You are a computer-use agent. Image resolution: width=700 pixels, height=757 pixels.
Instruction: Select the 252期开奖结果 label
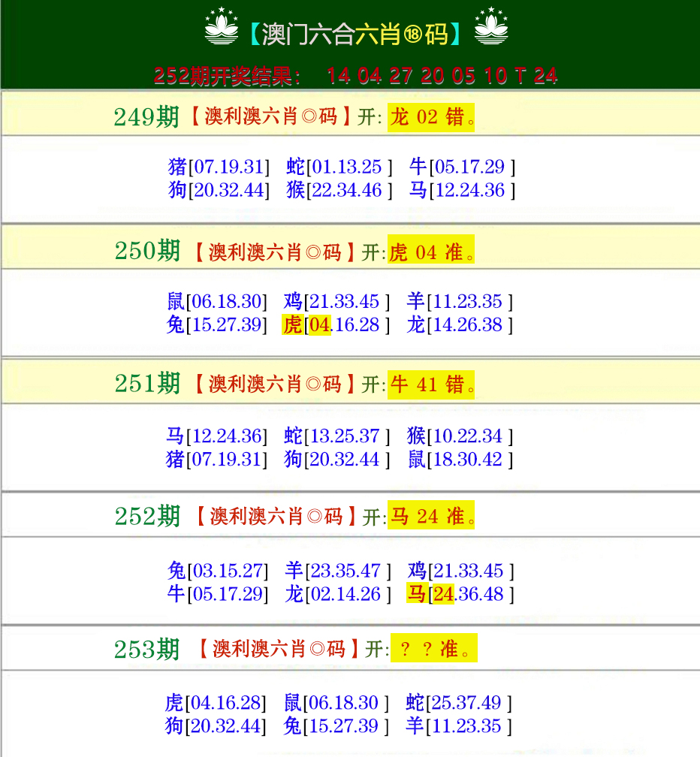226,76
